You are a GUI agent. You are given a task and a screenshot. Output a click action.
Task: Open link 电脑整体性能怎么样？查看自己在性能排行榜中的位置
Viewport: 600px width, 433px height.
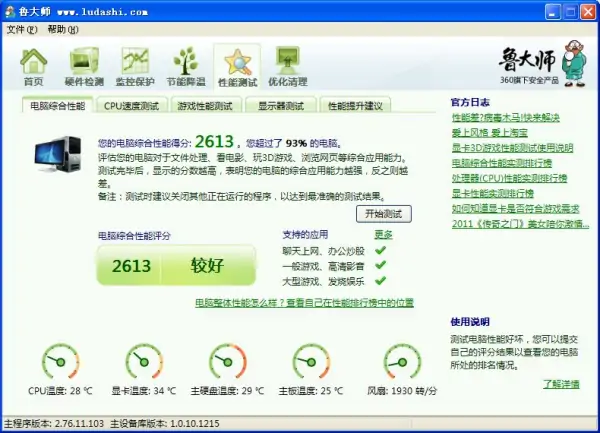click(305, 303)
